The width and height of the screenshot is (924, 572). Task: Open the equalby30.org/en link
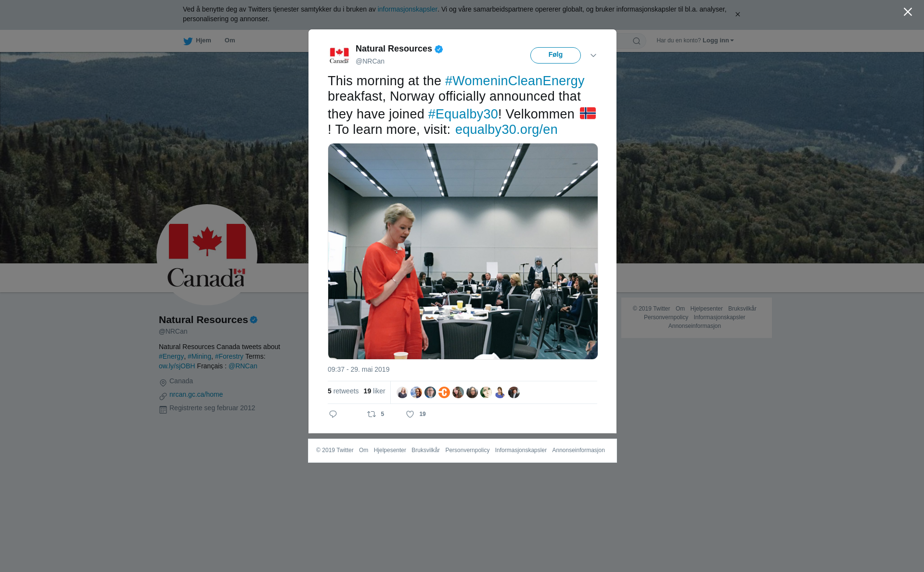[506, 130]
